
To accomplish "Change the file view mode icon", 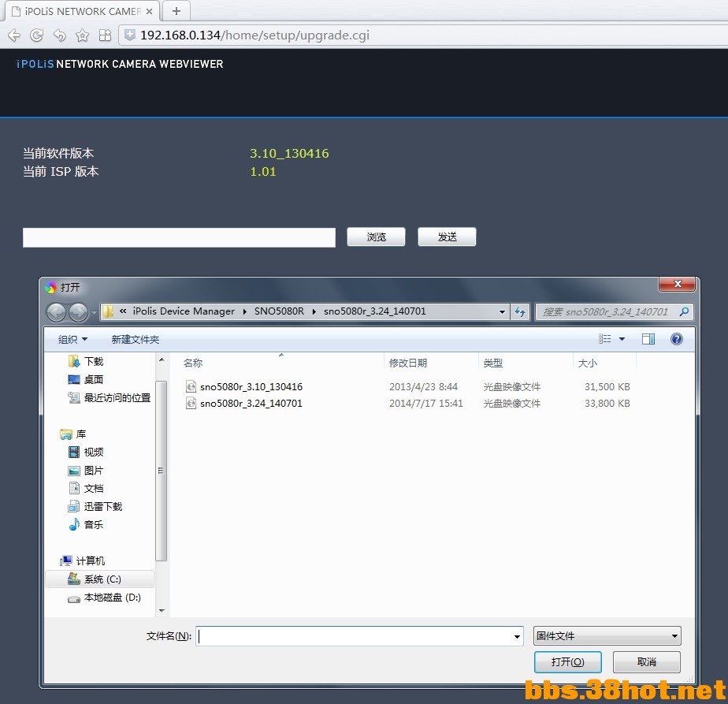I will (604, 339).
